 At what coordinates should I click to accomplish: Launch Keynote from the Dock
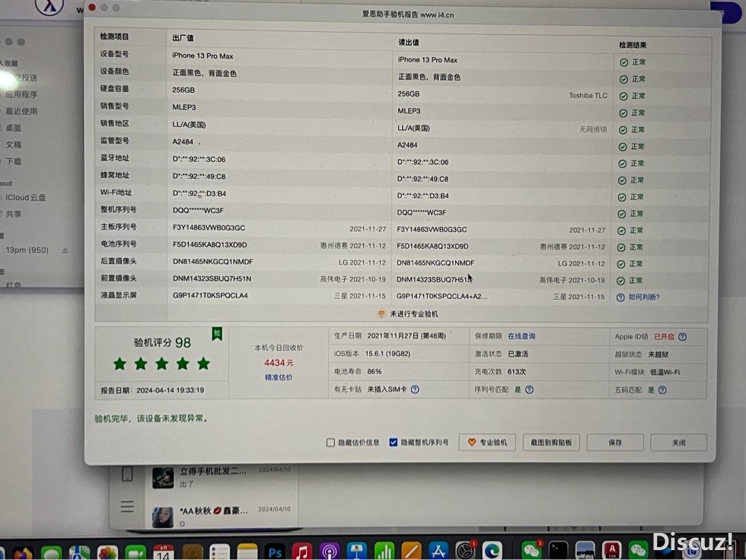click(356, 552)
